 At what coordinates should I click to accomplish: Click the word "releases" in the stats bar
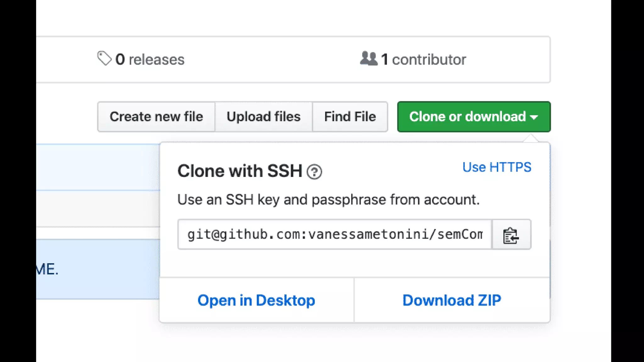pyautogui.click(x=157, y=60)
